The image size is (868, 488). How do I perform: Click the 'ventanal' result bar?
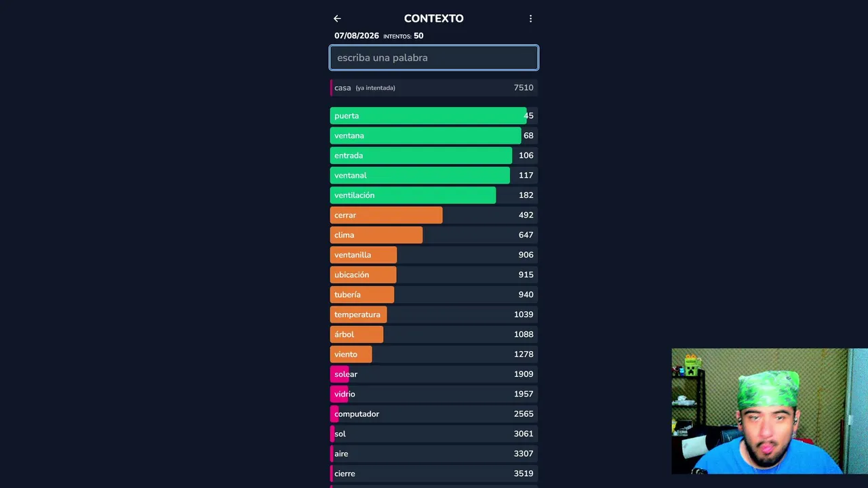434,176
